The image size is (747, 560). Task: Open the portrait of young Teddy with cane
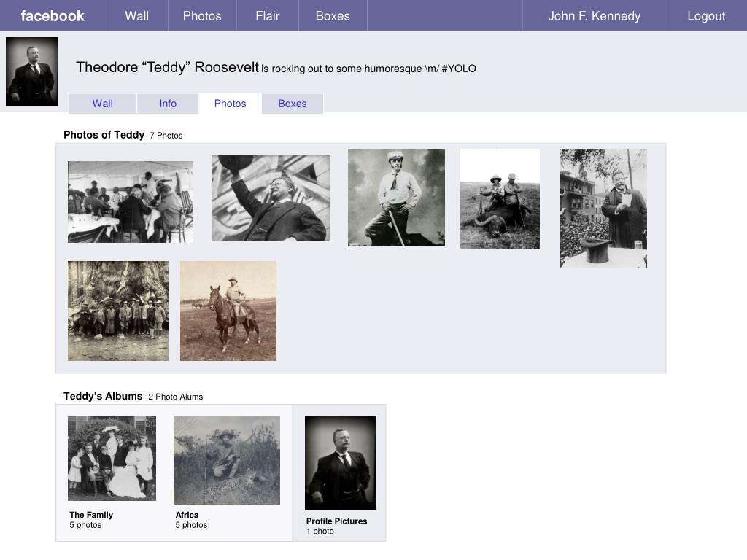tap(396, 197)
